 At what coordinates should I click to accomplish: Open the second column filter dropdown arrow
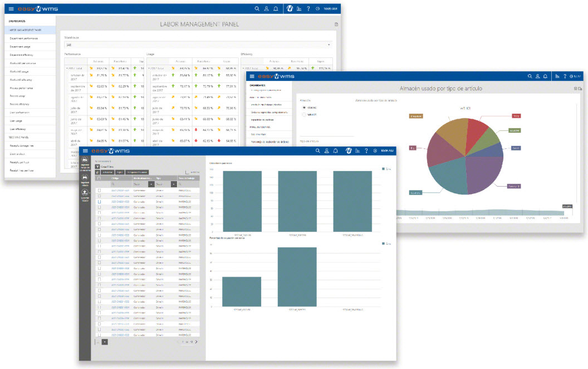point(173,184)
